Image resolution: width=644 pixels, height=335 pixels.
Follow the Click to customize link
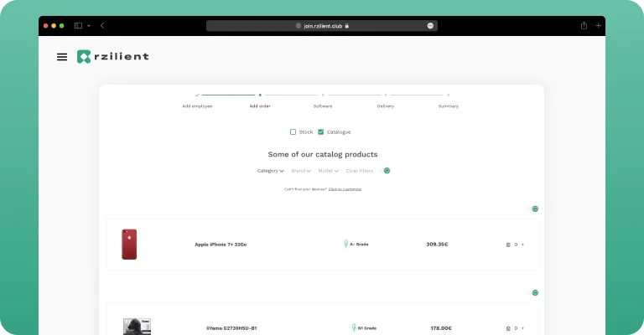pyautogui.click(x=345, y=189)
